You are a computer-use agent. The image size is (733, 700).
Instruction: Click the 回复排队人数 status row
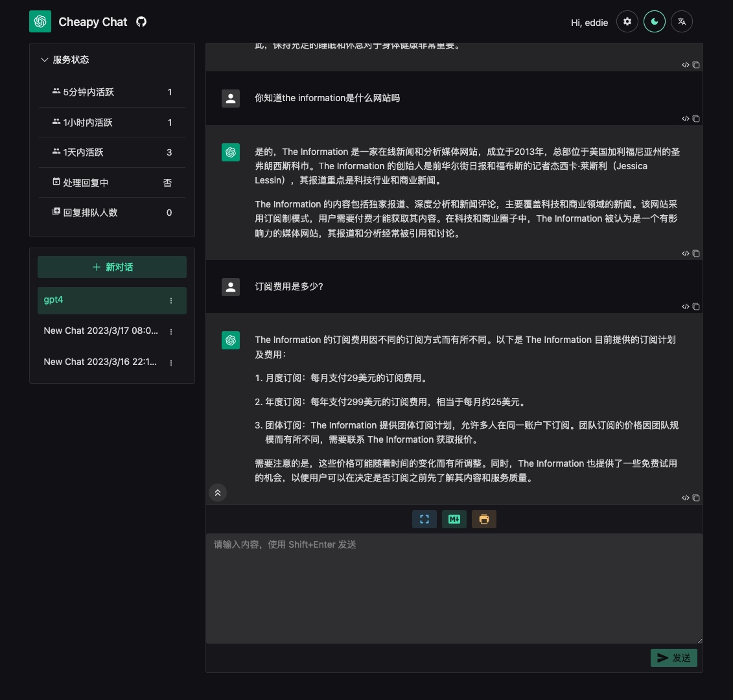point(112,213)
